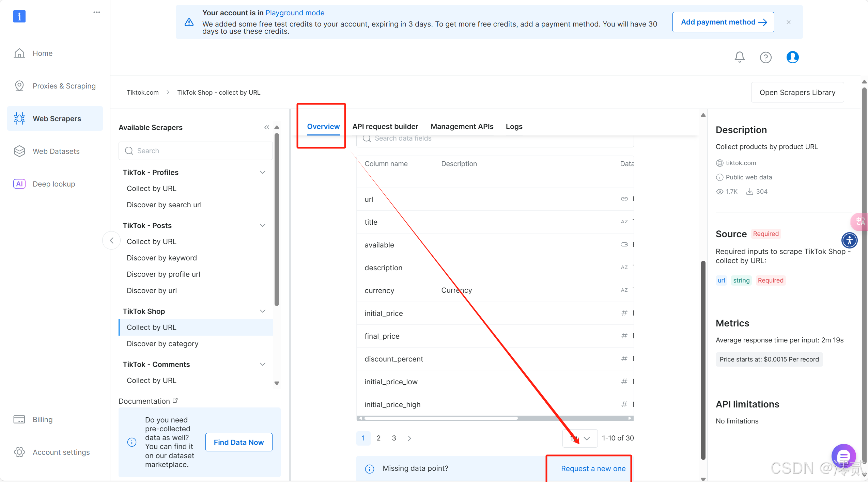Screen dimensions: 868x482
Task: Open Deep lookup AI icon
Action: click(19, 184)
